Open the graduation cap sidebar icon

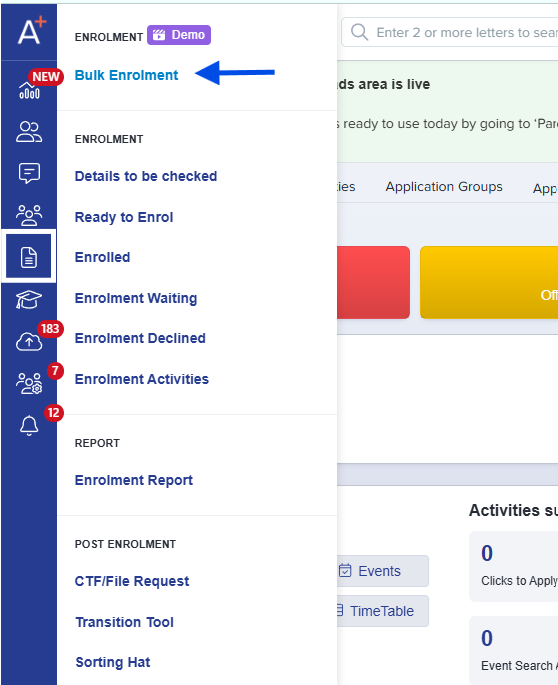point(29,300)
